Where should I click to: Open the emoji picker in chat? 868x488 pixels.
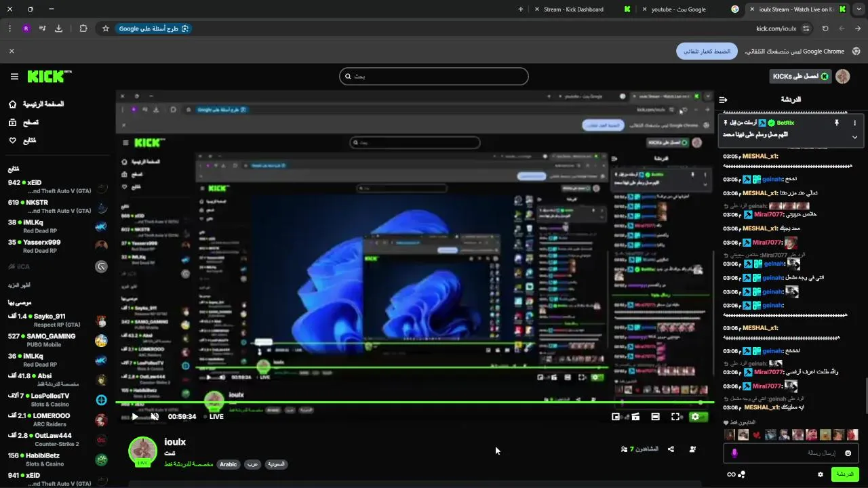click(x=848, y=453)
